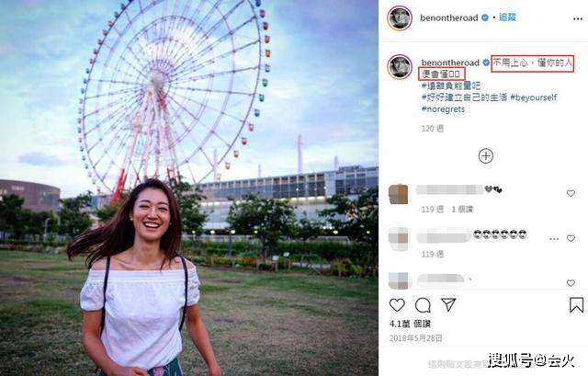
Task: Open benontheroad header profile avatar
Action: click(x=400, y=18)
